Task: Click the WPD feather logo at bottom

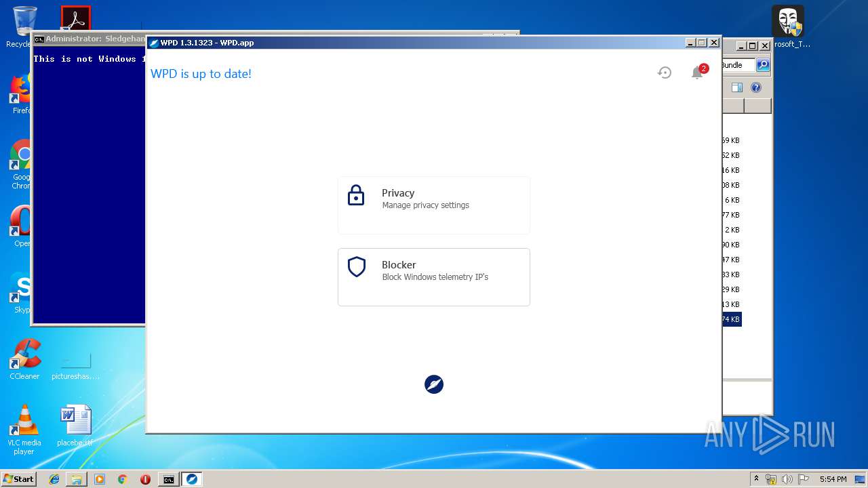Action: tap(434, 384)
